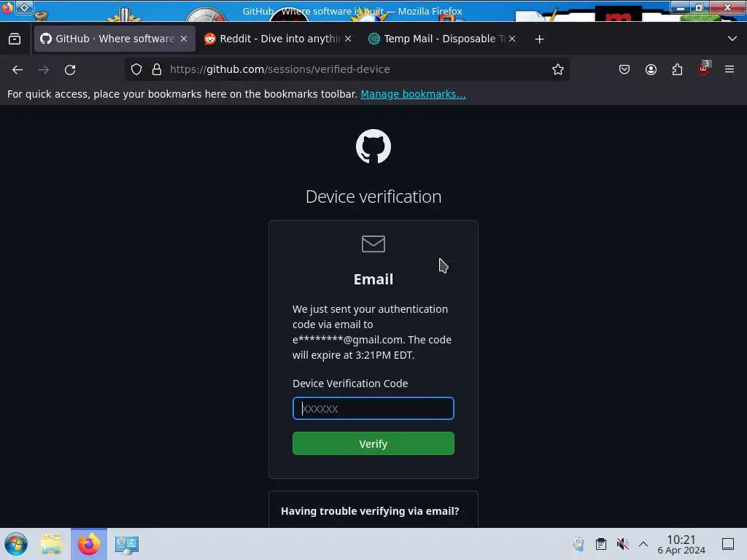
Task: Click the "Email" heading text
Action: (373, 279)
